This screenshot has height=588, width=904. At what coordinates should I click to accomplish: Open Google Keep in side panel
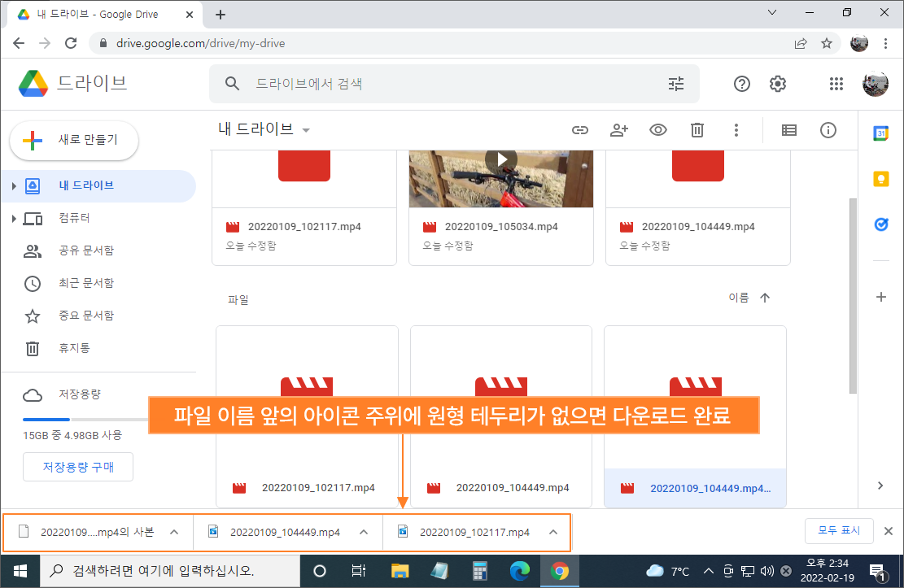pos(881,179)
